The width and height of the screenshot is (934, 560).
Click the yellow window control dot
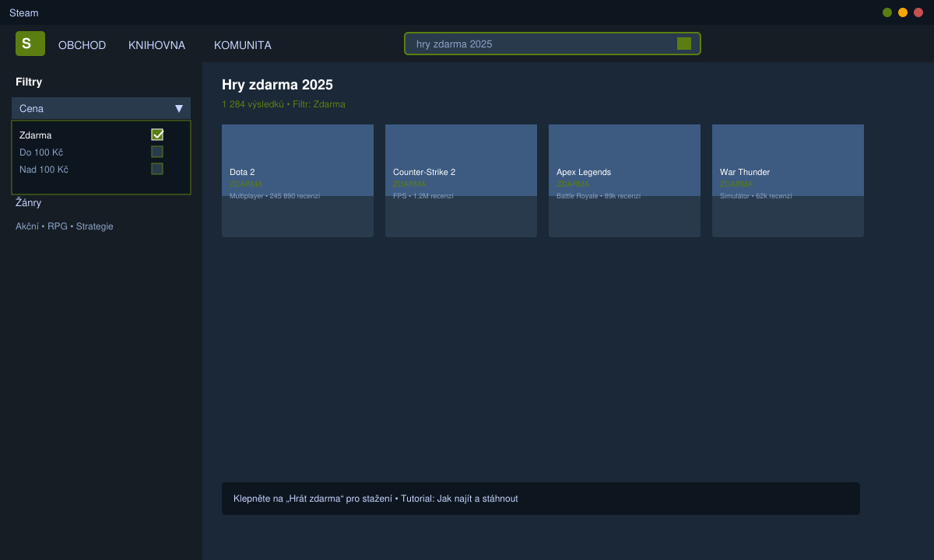903,12
